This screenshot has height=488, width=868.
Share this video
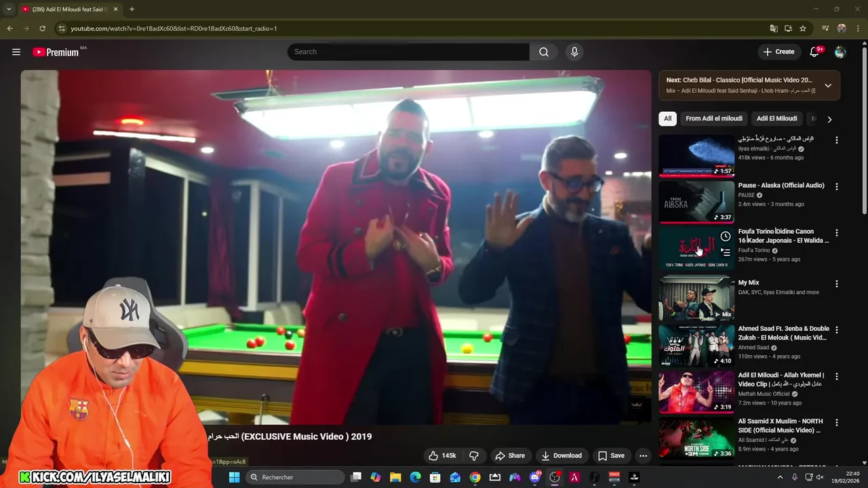510,455
